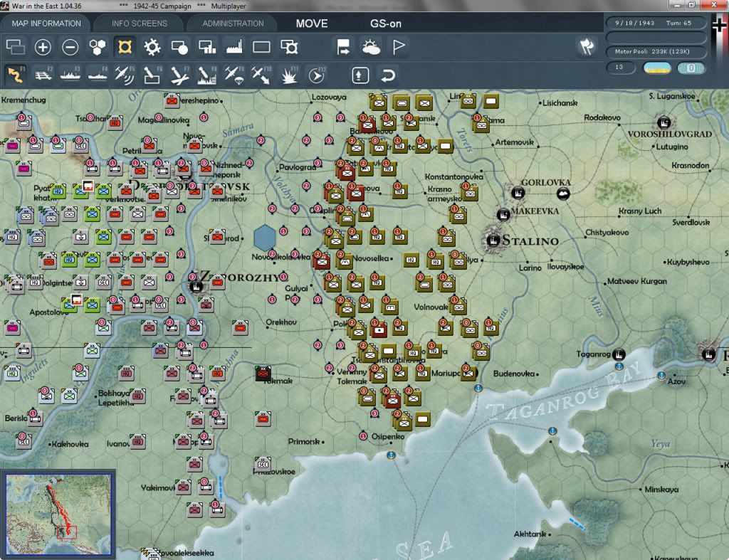The width and height of the screenshot is (729, 560).
Task: Click the factory icon at Makeevka
Action: [x=503, y=214]
